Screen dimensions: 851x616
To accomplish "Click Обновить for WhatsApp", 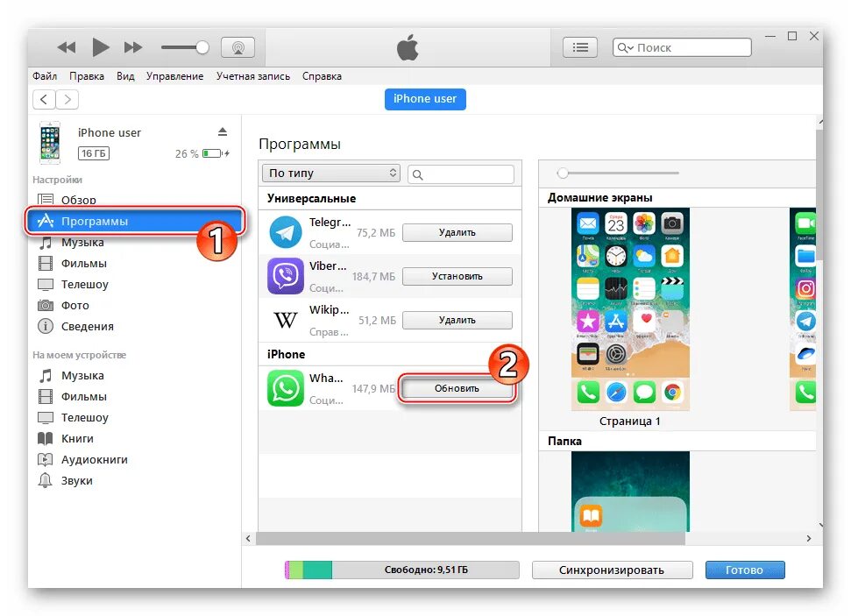I will tap(457, 388).
